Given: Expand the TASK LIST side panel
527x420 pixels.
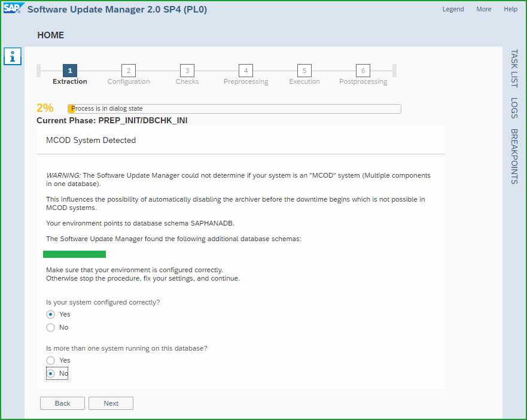Looking at the screenshot, I should click(x=514, y=69).
